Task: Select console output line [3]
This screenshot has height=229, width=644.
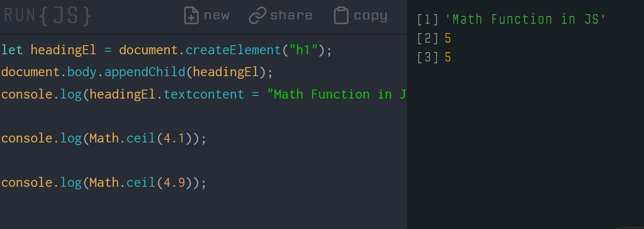Action: click(x=434, y=57)
